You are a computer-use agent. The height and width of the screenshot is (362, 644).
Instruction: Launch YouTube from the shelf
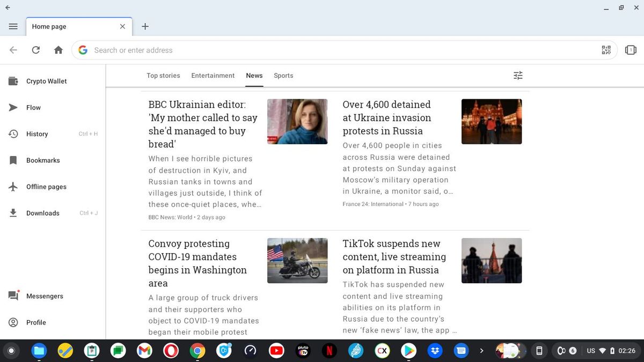click(x=276, y=350)
